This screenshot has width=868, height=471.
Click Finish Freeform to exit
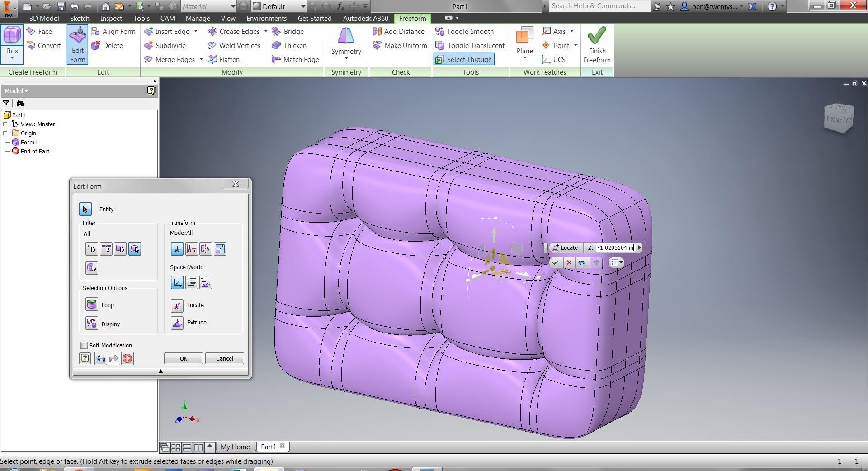[597, 44]
